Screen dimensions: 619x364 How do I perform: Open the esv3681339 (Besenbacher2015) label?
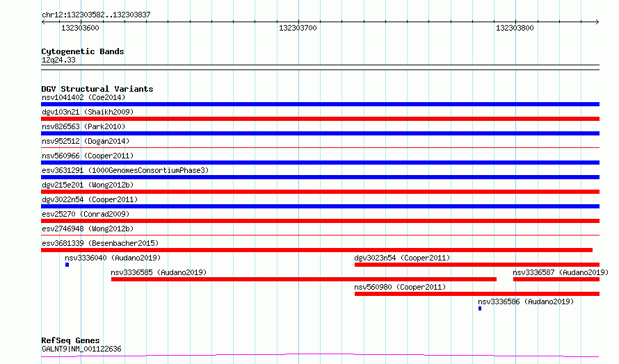(100, 243)
